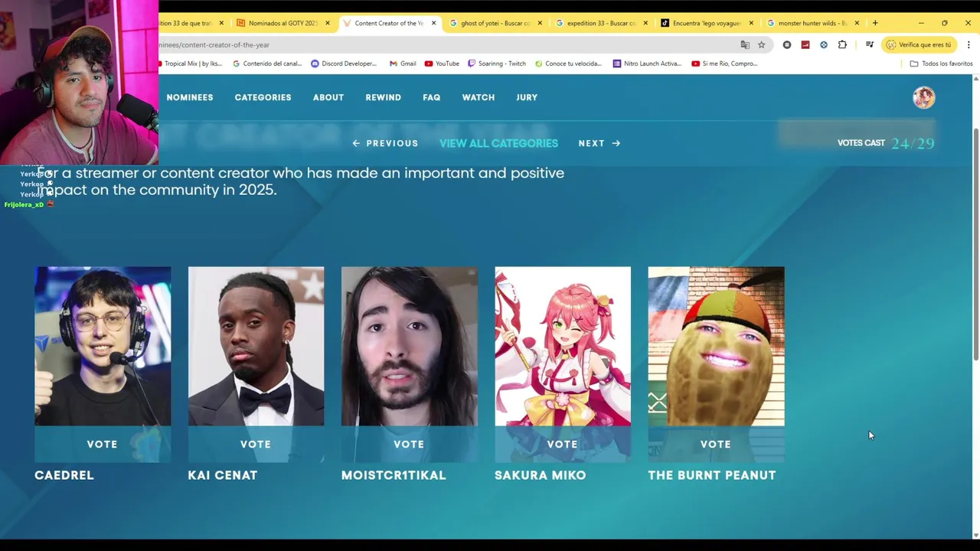Open the Tropical Mix bookmark
Screen dimensions: 980x551
tap(190, 64)
